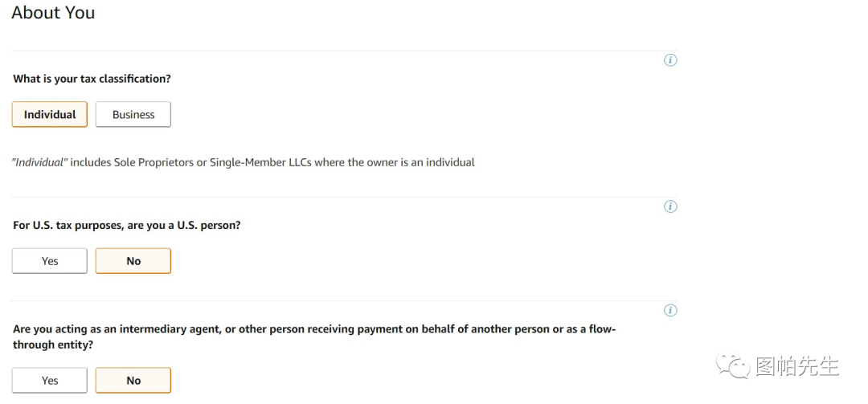
Task: Select No for U.S. person
Action: [x=133, y=261]
